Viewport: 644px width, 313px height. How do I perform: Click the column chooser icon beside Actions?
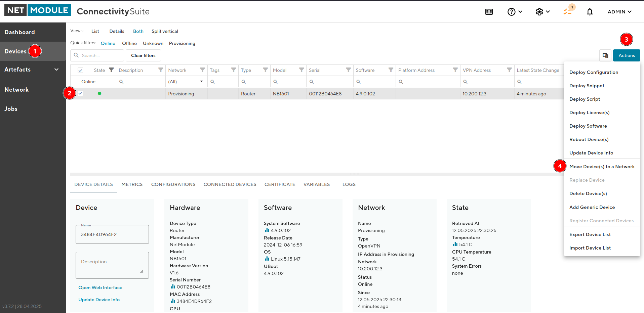coord(605,55)
